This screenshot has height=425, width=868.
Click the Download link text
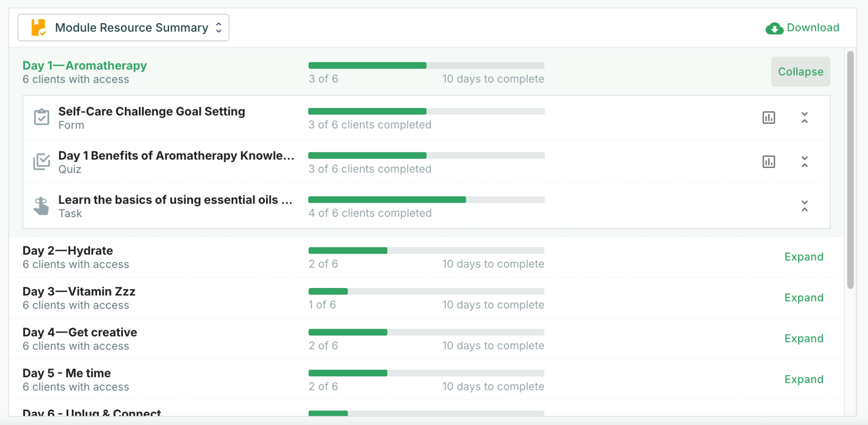813,28
